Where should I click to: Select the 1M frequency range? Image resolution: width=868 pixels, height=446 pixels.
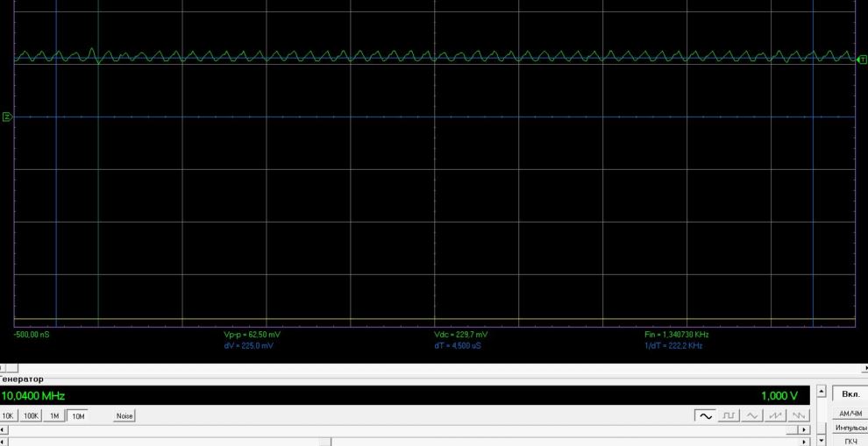(x=54, y=415)
